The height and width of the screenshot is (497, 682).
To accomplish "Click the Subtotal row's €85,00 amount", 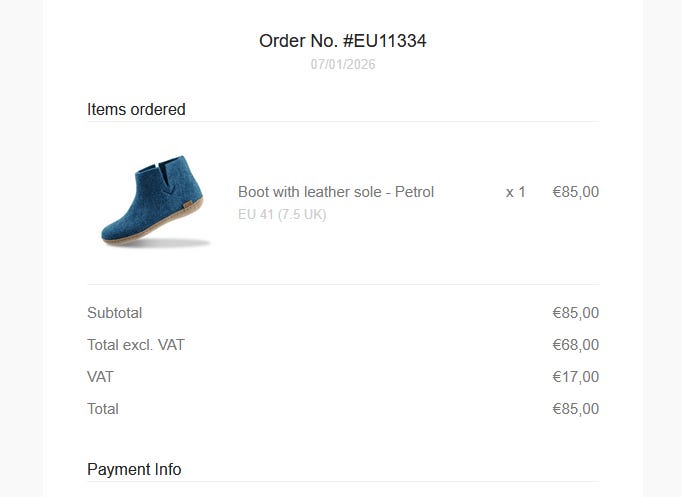I will pyautogui.click(x=575, y=313).
